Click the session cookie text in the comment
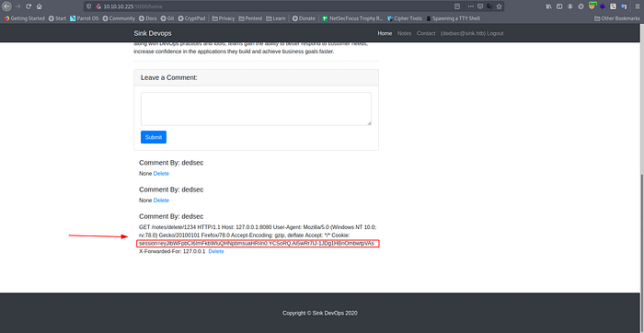 pyautogui.click(x=257, y=244)
